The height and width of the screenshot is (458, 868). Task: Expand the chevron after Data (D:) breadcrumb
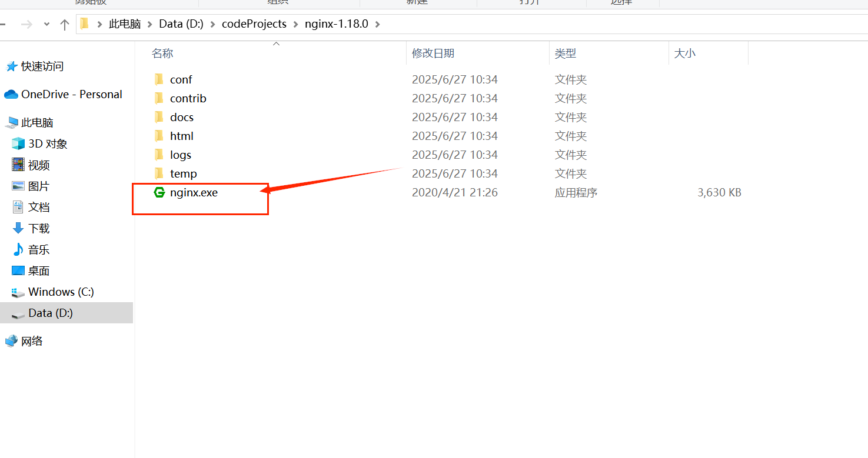212,24
